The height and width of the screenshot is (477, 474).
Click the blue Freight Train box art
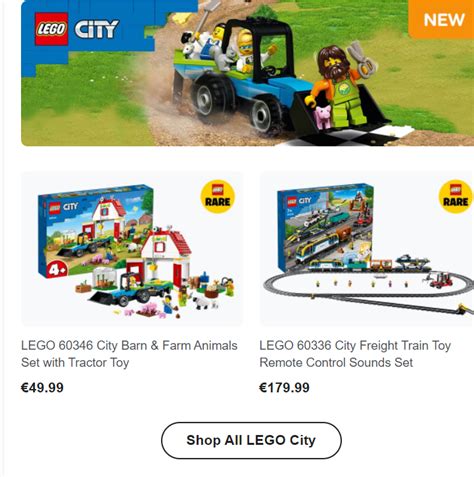point(327,227)
